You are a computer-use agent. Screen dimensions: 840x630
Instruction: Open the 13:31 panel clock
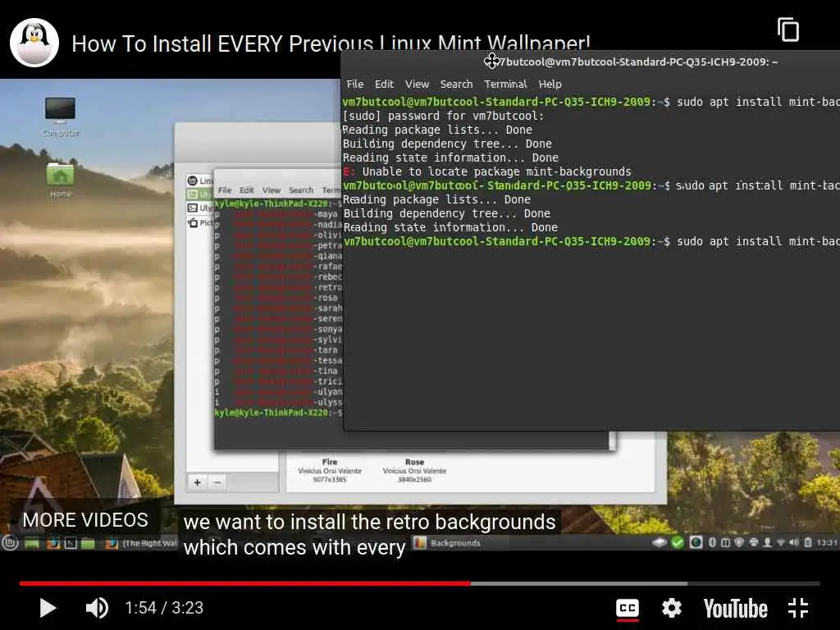click(x=827, y=543)
